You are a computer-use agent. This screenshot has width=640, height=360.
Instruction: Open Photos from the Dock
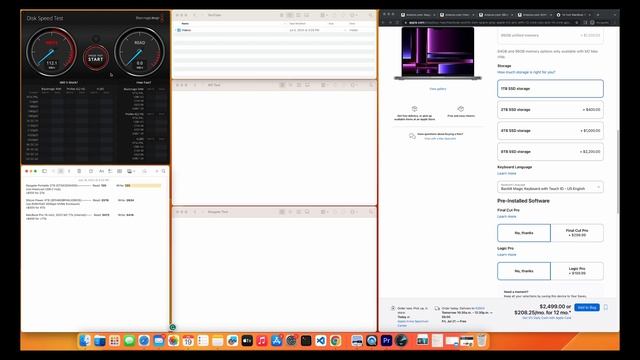173,340
